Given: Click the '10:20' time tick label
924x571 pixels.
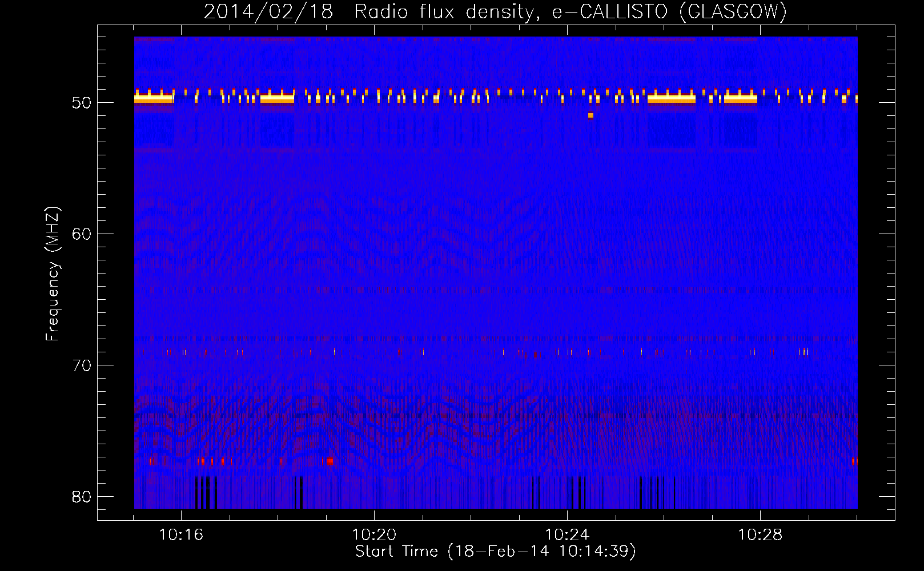Looking at the screenshot, I should 374,535.
